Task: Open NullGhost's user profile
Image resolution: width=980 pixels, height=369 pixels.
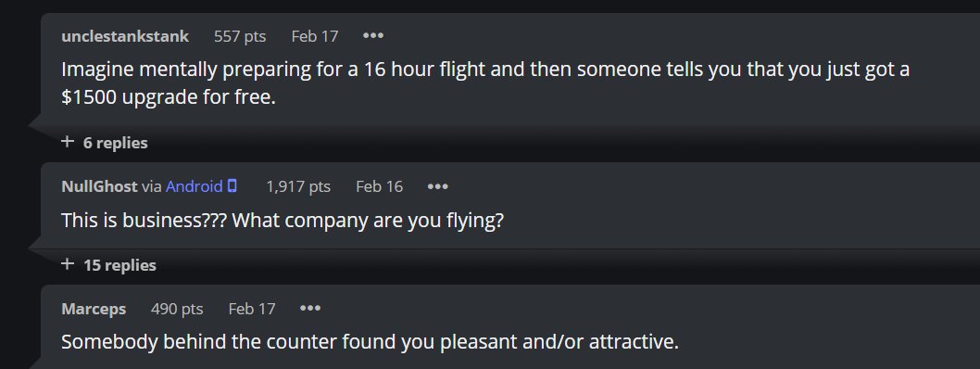Action: 99,186
